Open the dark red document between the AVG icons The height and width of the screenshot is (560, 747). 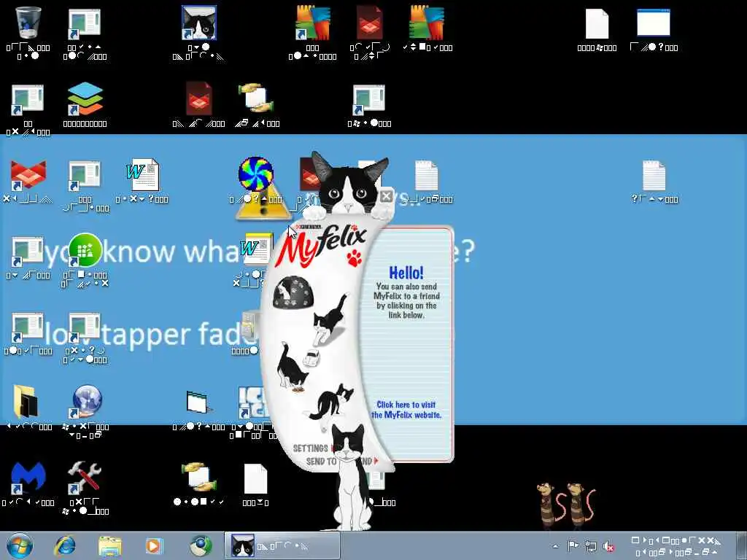(x=369, y=23)
